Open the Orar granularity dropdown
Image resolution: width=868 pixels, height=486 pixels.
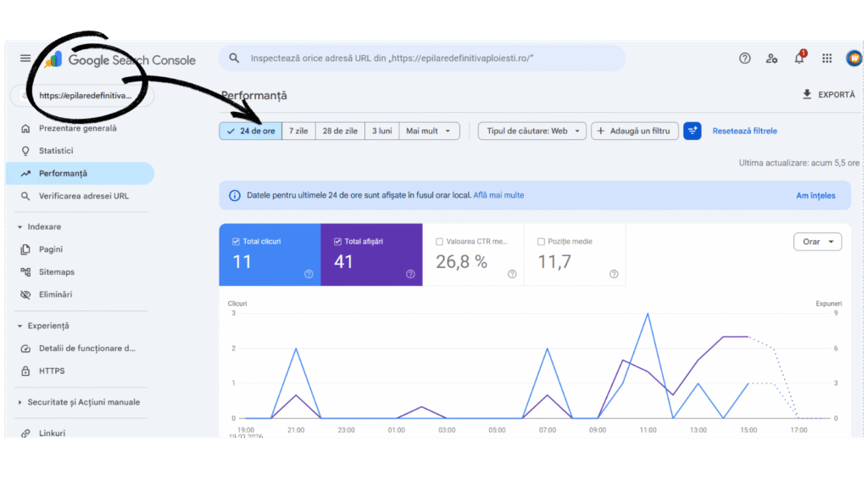[817, 242]
